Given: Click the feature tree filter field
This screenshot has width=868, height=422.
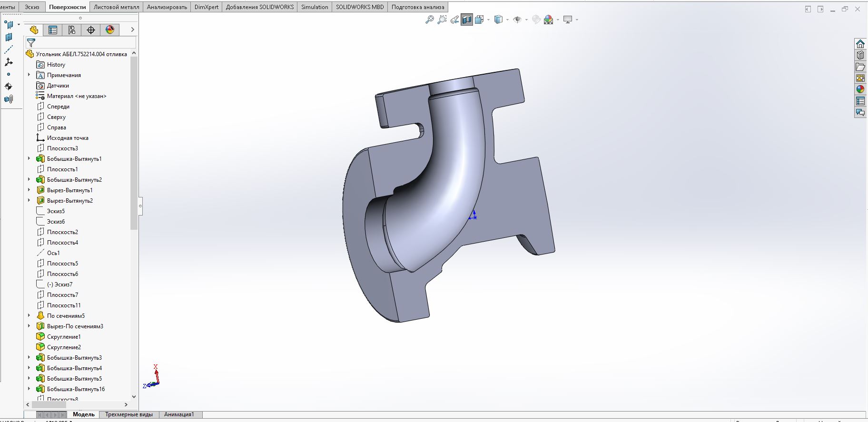Looking at the screenshot, I should (81, 43).
